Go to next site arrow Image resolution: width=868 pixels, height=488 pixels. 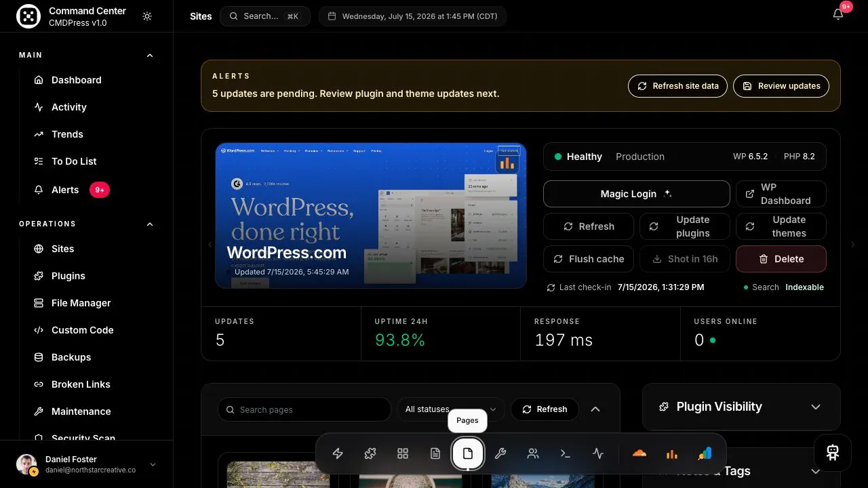tap(853, 245)
